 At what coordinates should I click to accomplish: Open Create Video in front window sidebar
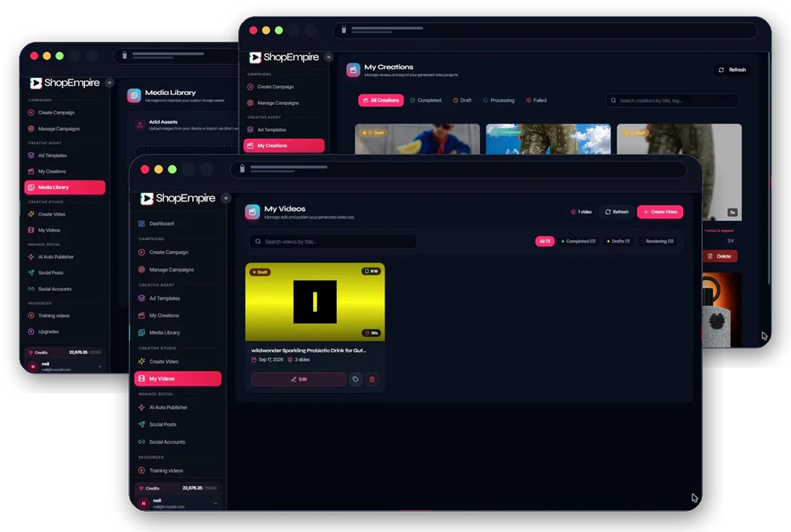(164, 361)
